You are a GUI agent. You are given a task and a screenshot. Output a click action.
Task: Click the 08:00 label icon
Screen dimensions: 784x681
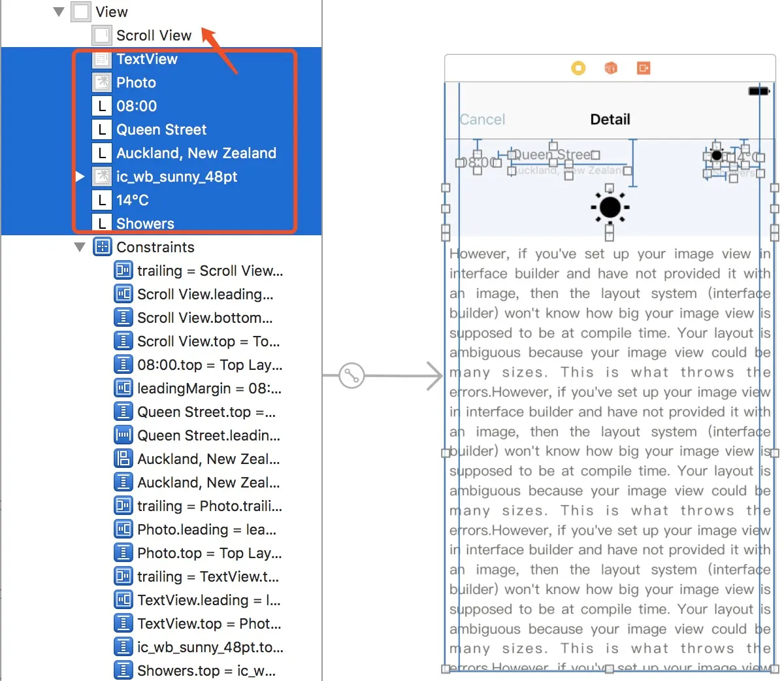(102, 106)
